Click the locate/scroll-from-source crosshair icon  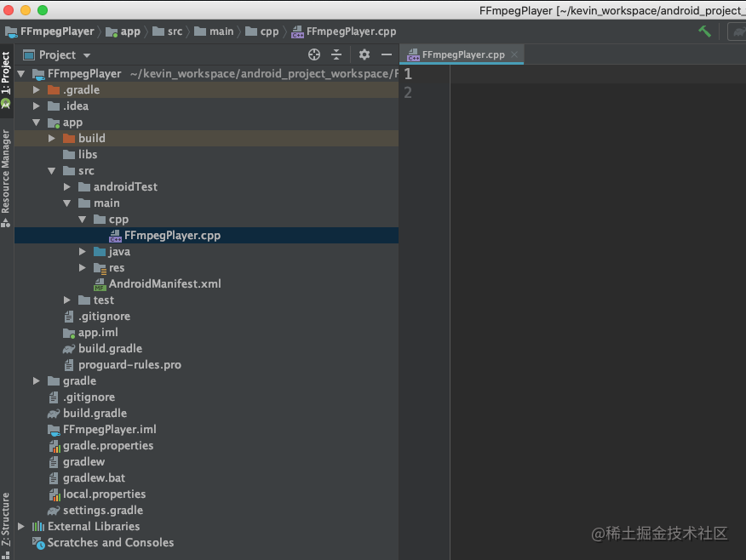314,54
